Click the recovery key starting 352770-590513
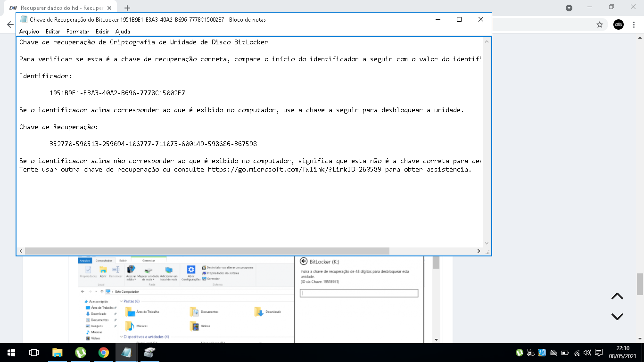The height and width of the screenshot is (362, 644). [x=153, y=144]
